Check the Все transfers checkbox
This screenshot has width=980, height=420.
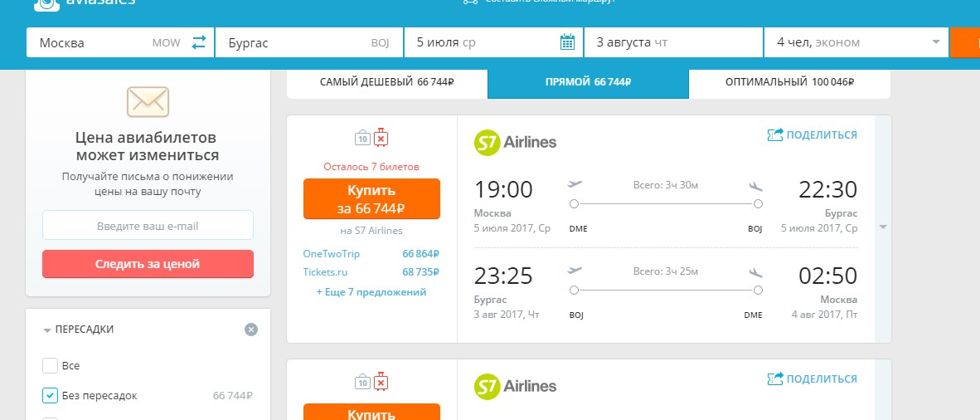coord(50,365)
